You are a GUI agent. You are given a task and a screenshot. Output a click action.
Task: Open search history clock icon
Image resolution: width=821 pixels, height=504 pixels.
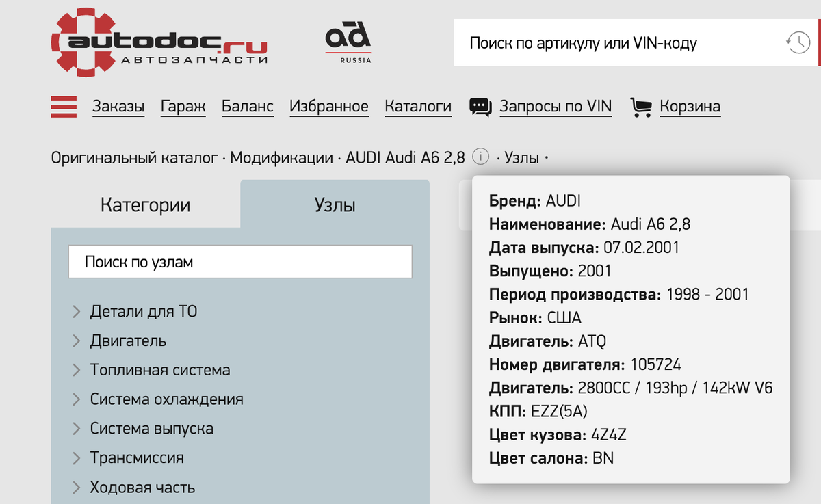click(x=797, y=42)
